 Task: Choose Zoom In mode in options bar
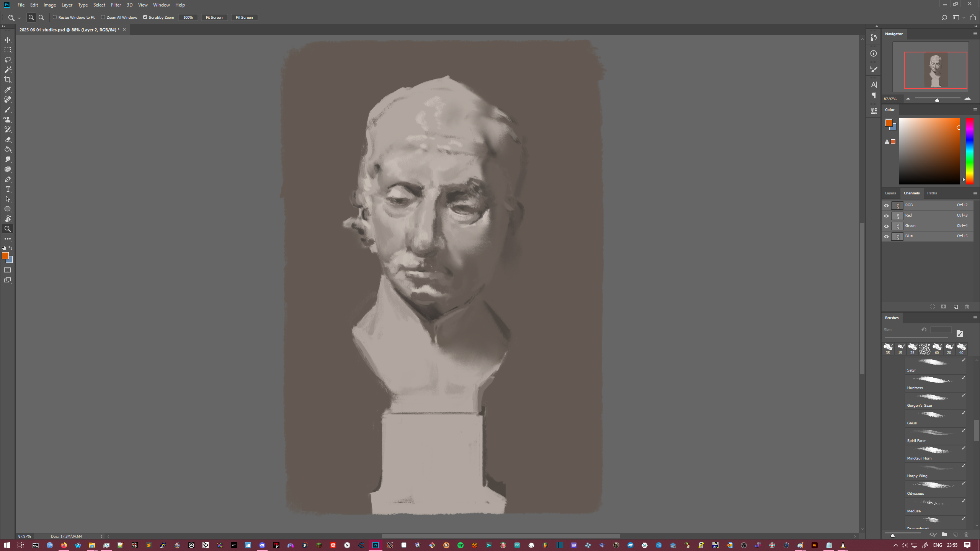click(x=31, y=18)
